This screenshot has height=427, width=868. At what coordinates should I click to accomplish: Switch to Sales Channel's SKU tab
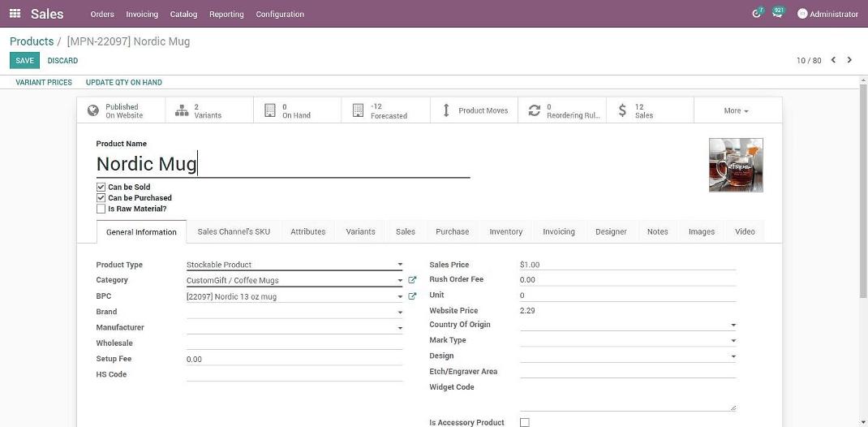(x=234, y=231)
